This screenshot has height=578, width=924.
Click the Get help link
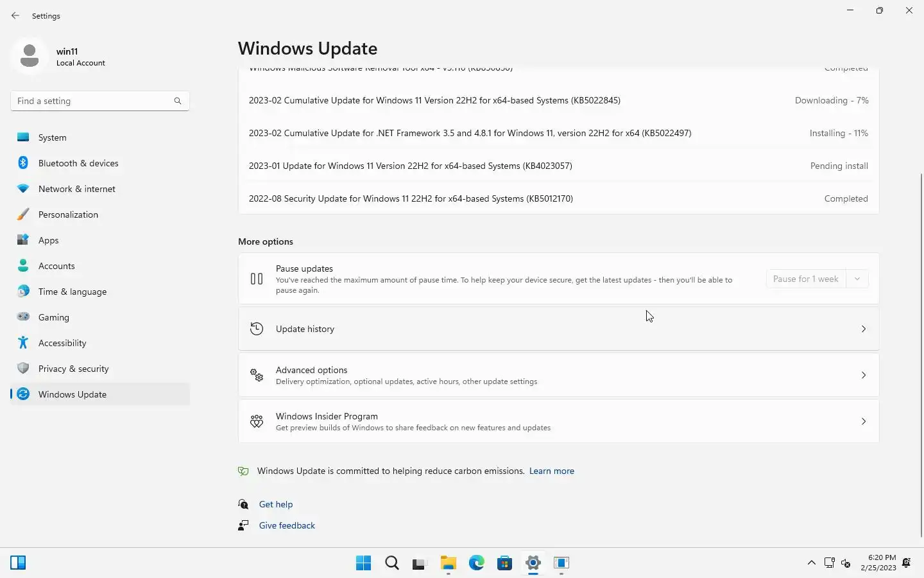tap(276, 504)
